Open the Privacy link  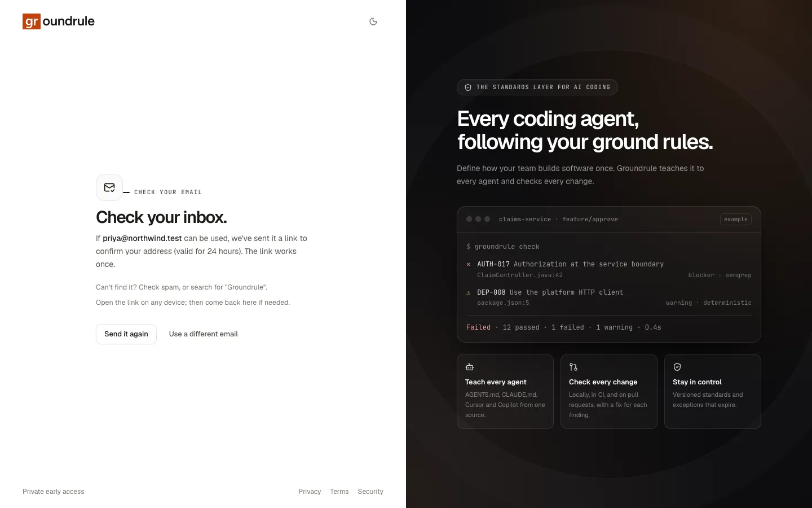[310, 492]
